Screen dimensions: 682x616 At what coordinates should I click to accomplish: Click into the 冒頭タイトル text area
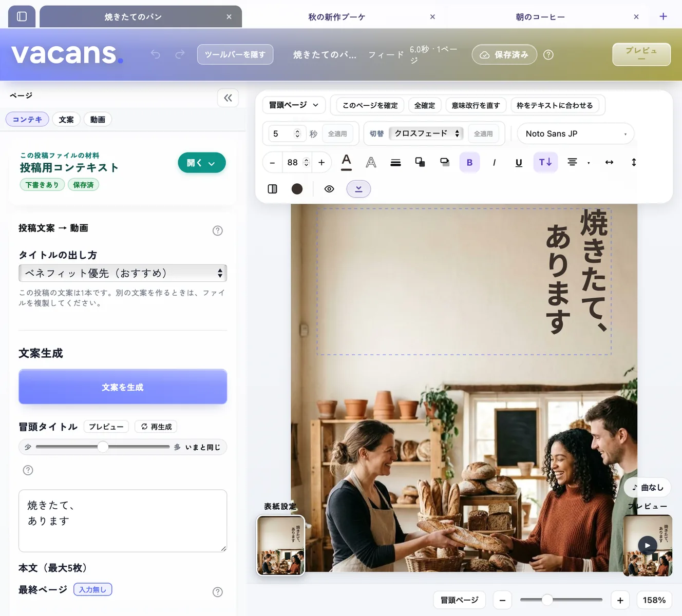tap(123, 521)
